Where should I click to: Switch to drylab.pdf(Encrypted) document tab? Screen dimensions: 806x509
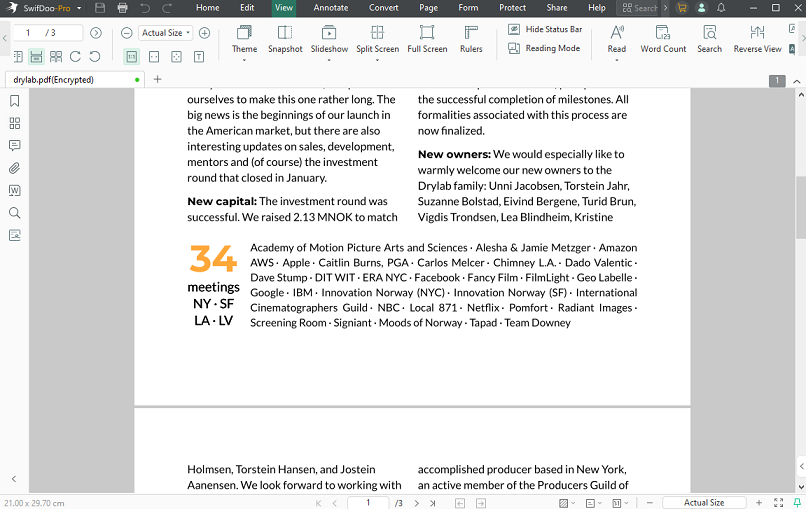75,80
